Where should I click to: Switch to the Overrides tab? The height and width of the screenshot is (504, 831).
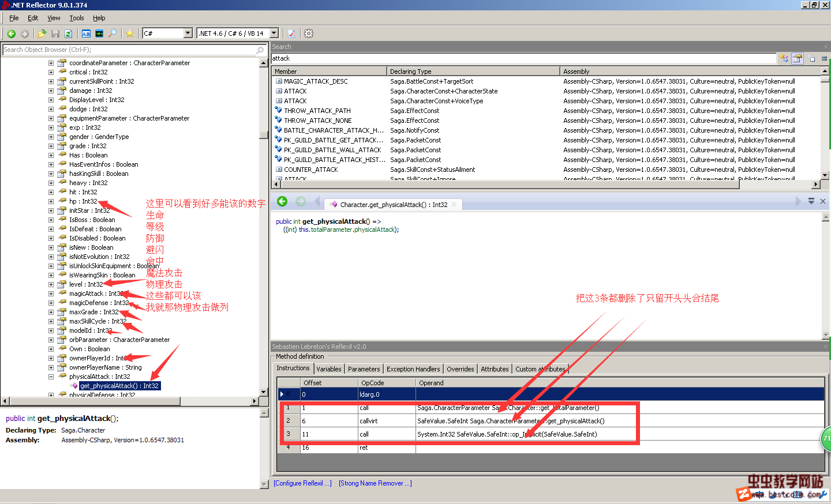pos(461,369)
